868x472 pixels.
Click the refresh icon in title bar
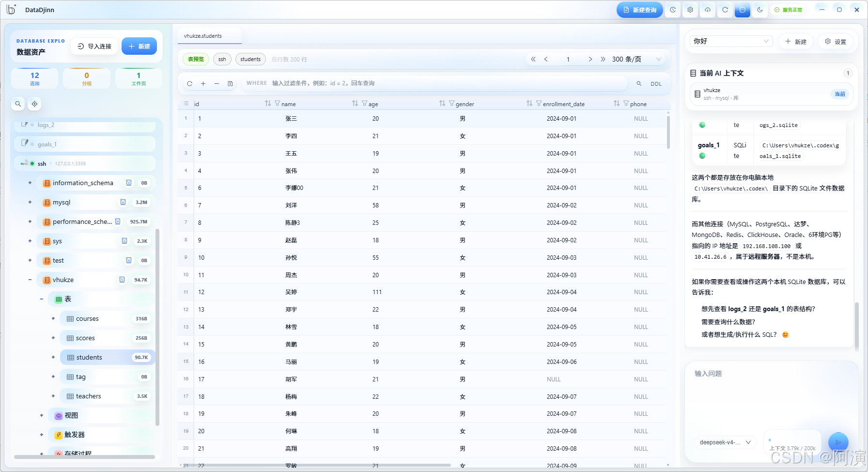pyautogui.click(x=725, y=10)
